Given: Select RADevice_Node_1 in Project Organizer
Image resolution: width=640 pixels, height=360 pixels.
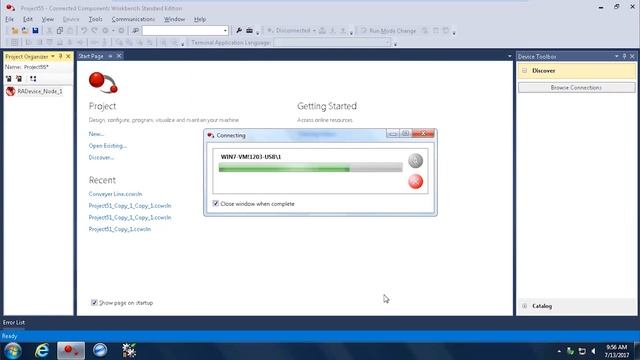Looking at the screenshot, I should (x=40, y=91).
